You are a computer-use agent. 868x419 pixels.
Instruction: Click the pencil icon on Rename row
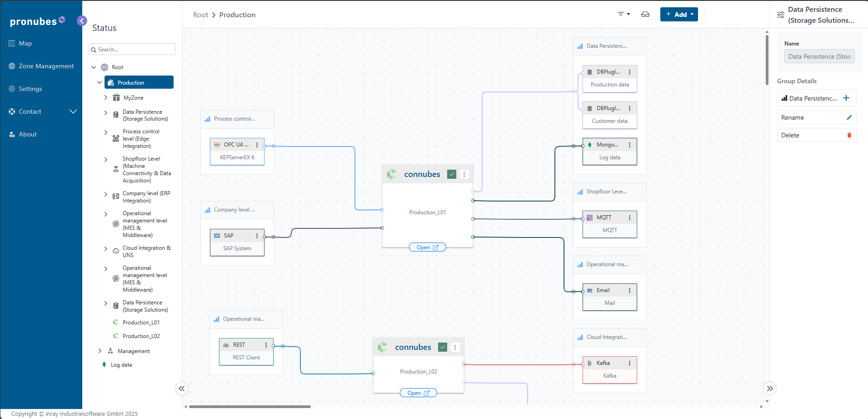tap(849, 117)
